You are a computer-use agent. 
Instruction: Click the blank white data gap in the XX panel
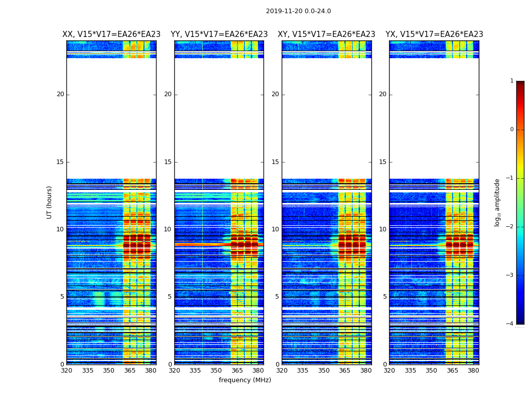111,118
